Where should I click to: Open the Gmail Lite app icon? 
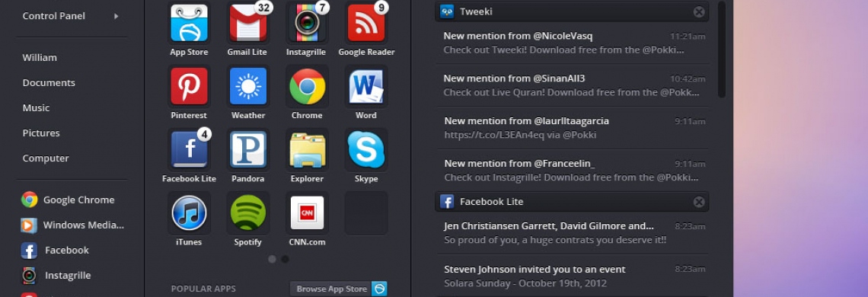[x=248, y=24]
